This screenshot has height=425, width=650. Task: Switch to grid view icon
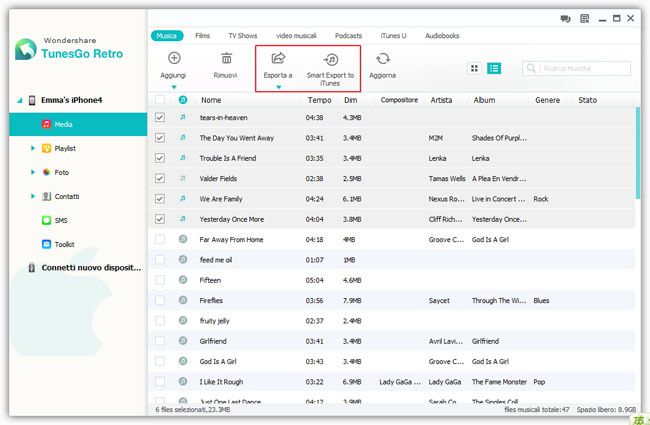click(x=474, y=68)
